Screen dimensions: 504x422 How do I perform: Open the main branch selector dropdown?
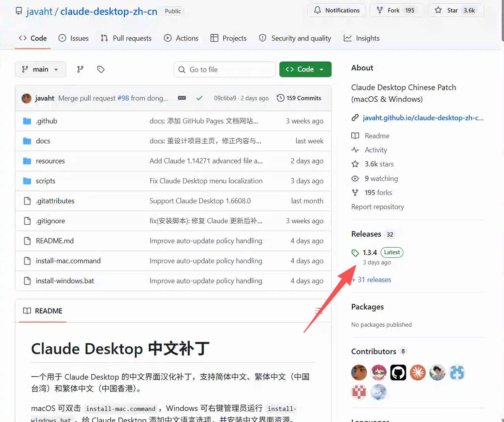40,69
